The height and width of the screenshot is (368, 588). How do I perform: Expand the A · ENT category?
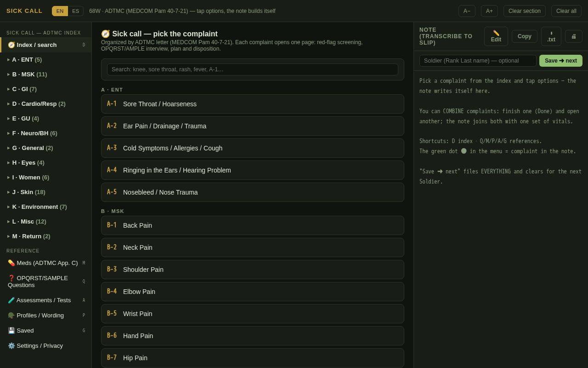[x=46, y=60]
